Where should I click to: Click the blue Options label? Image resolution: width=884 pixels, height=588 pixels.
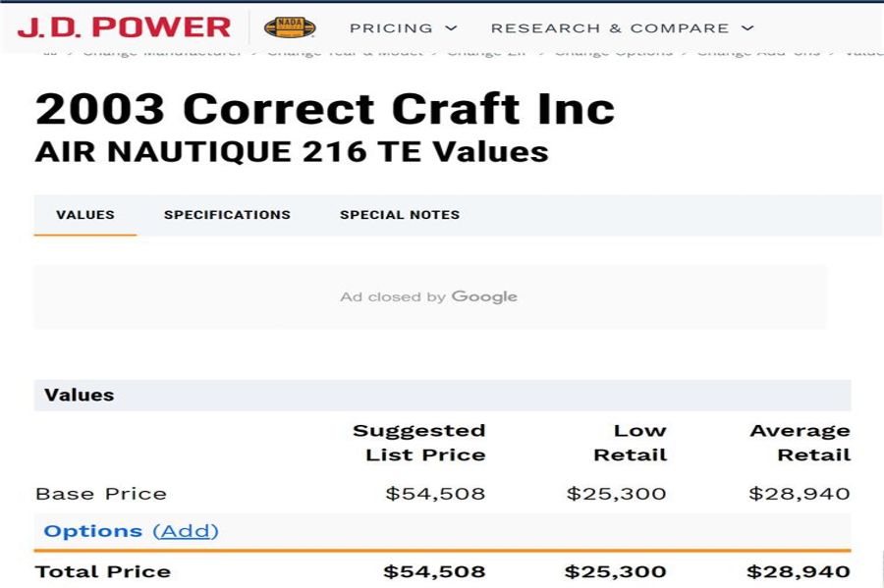tap(92, 531)
